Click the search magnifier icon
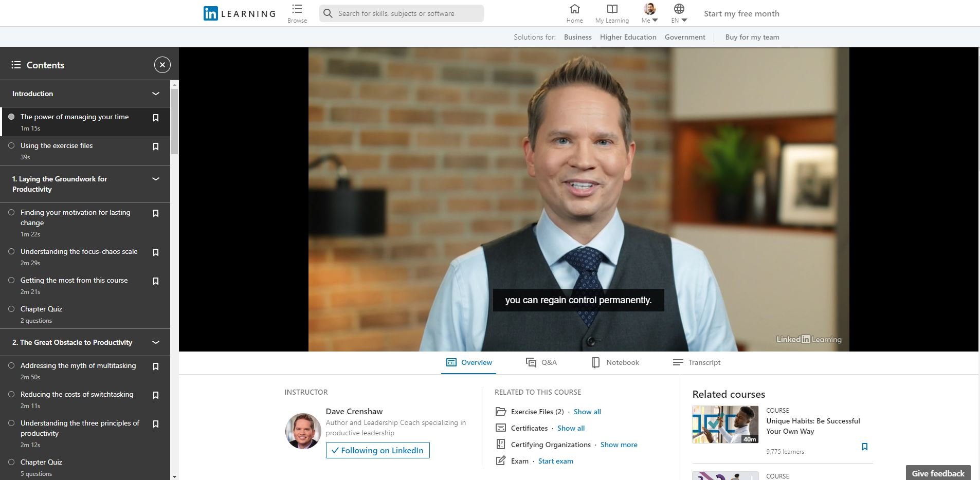Viewport: 980px width, 480px height. click(x=328, y=13)
